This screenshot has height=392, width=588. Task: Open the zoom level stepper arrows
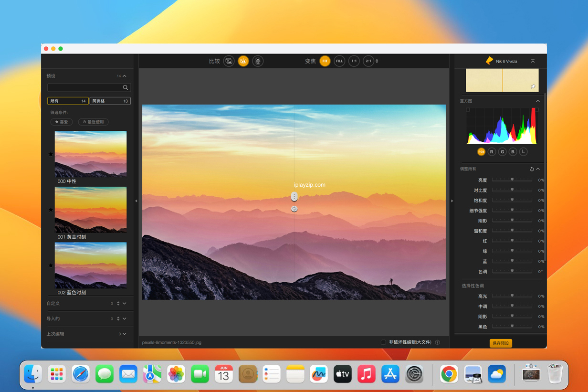pos(377,61)
